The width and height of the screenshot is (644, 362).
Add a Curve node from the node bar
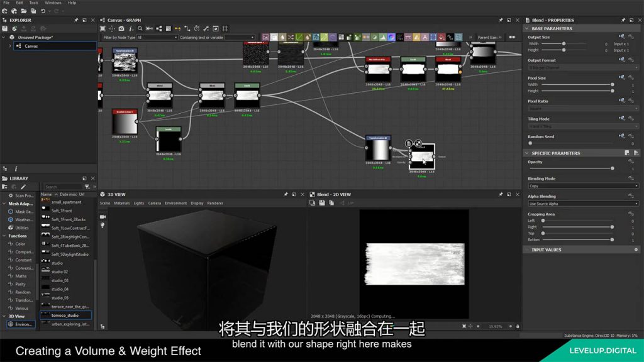pos(299,37)
